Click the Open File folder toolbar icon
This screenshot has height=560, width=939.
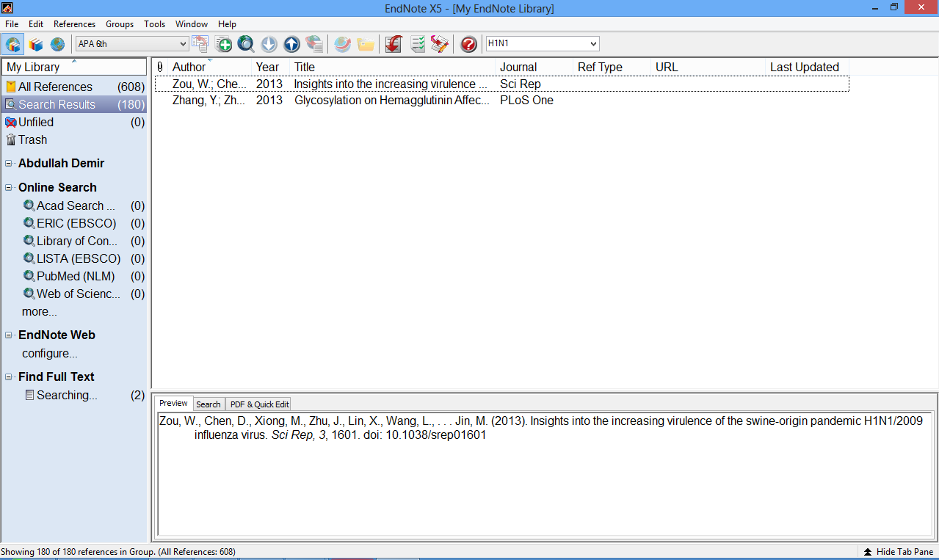(365, 44)
